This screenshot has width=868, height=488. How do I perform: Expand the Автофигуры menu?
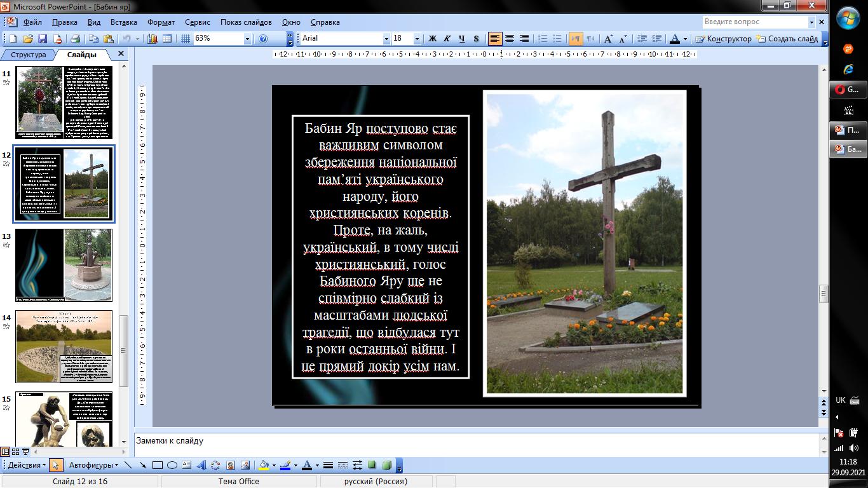coord(93,465)
